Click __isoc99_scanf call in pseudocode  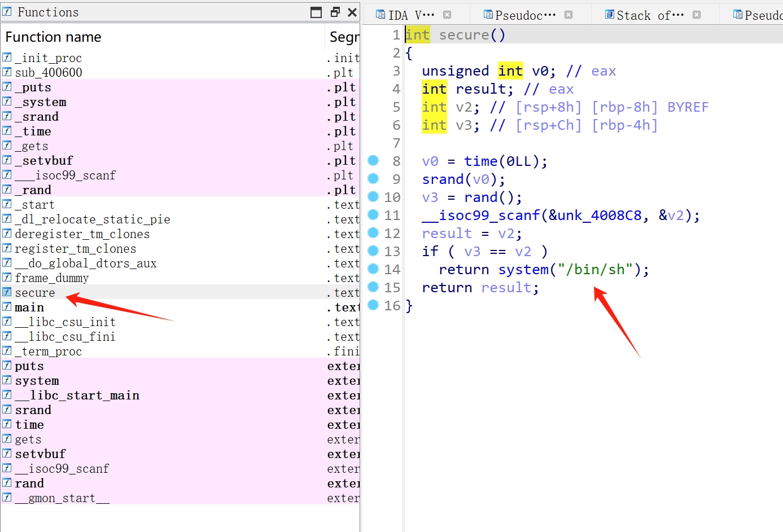pos(481,216)
